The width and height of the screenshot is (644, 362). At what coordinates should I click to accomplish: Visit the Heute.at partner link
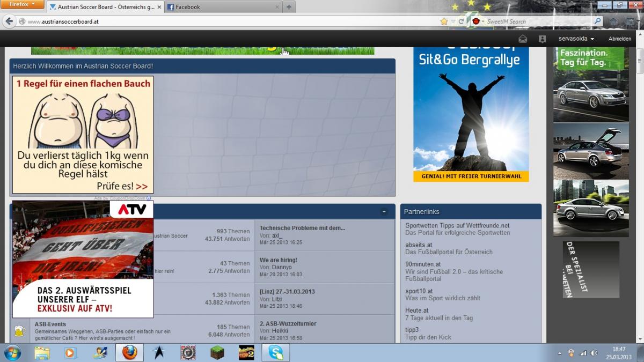click(x=417, y=311)
